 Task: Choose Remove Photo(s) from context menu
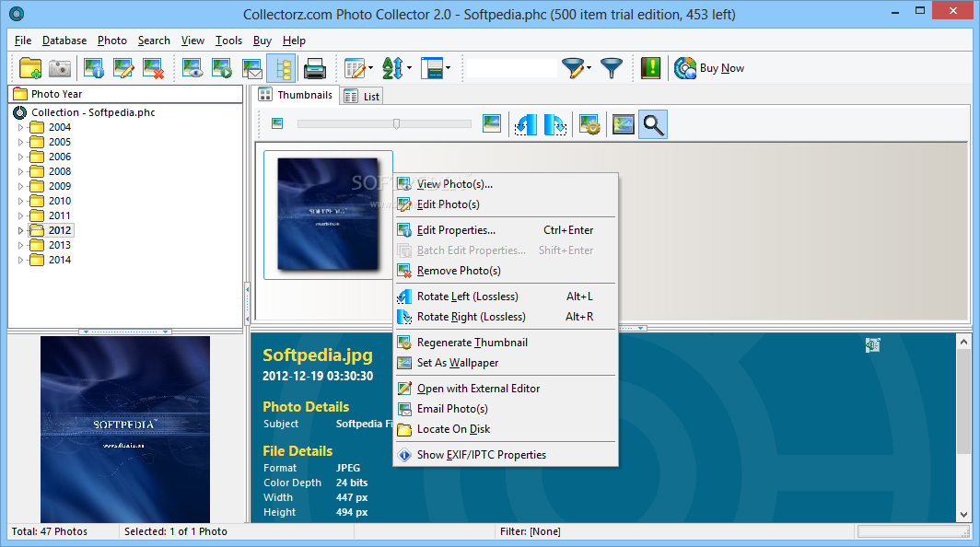(x=505, y=271)
